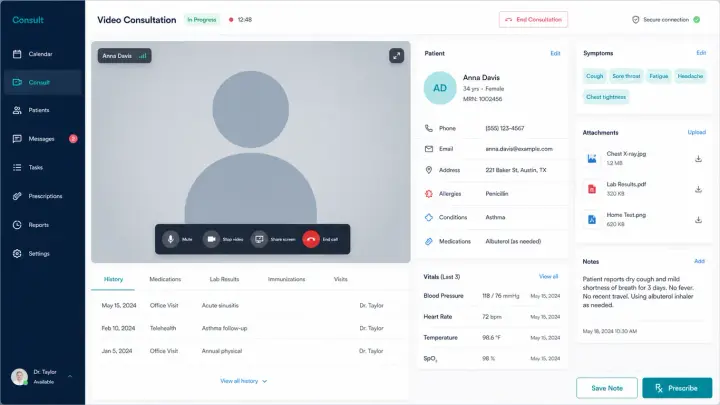The image size is (720, 405).
Task: Share screen in the call
Action: (259, 239)
